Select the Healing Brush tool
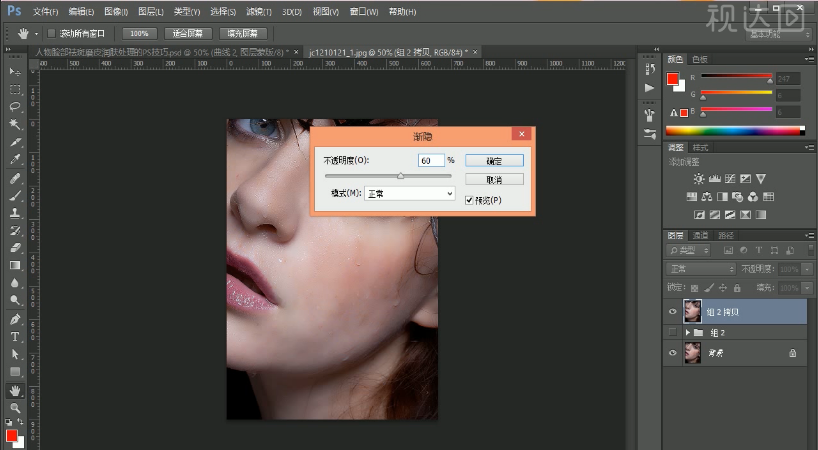The height and width of the screenshot is (450, 818). click(15, 178)
